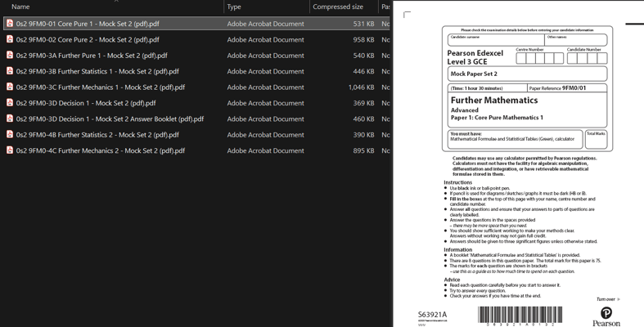Click the 390 KB size value
This screenshot has width=644, height=327.
point(363,135)
